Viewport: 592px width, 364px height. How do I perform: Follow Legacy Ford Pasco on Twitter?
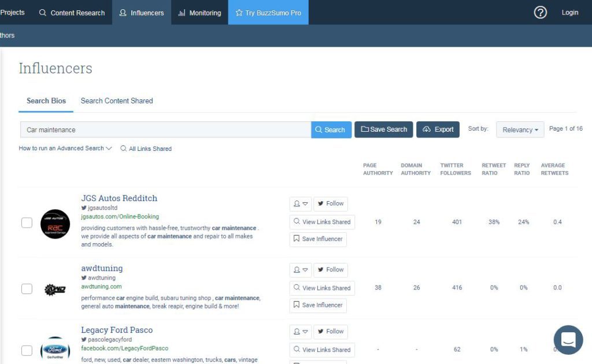pyautogui.click(x=330, y=332)
